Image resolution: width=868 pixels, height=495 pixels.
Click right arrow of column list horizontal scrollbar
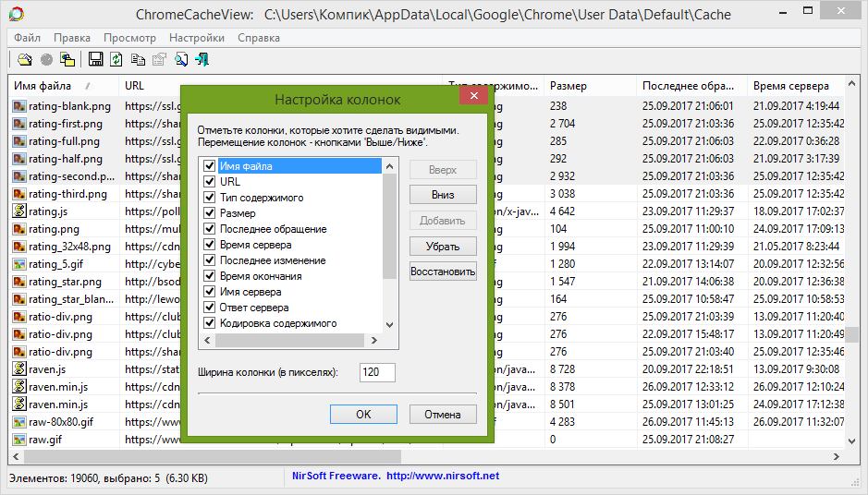click(374, 340)
